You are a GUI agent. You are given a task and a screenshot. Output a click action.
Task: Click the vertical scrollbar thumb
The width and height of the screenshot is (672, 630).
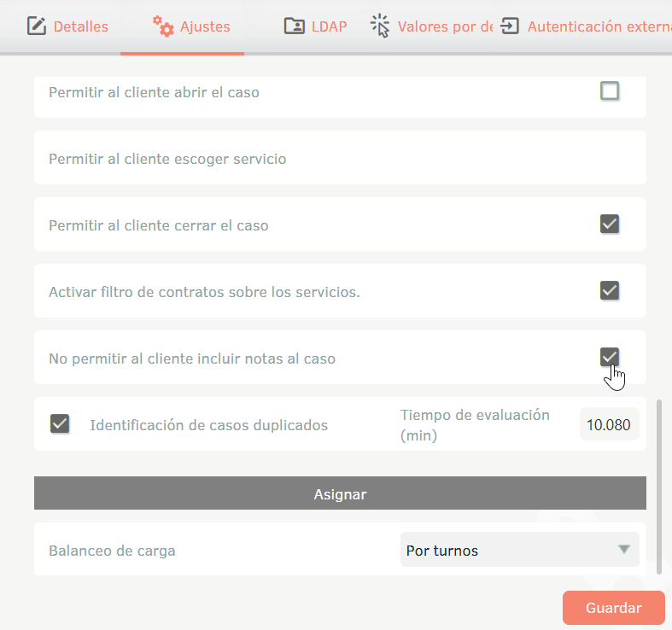point(657,485)
